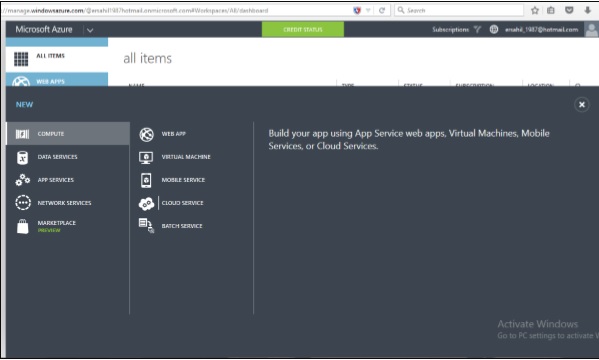This screenshot has width=599, height=360.
Task: Choose the Batch Service option label
Action: point(182,226)
